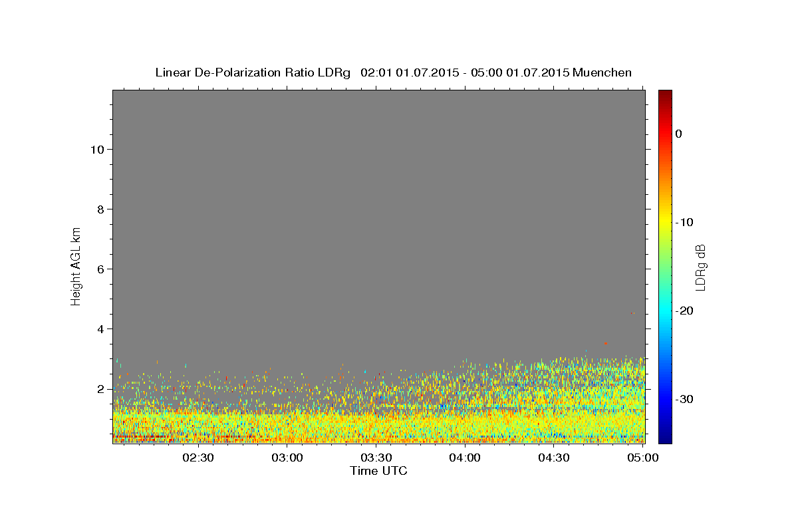Click height axis label '4'

101,329
